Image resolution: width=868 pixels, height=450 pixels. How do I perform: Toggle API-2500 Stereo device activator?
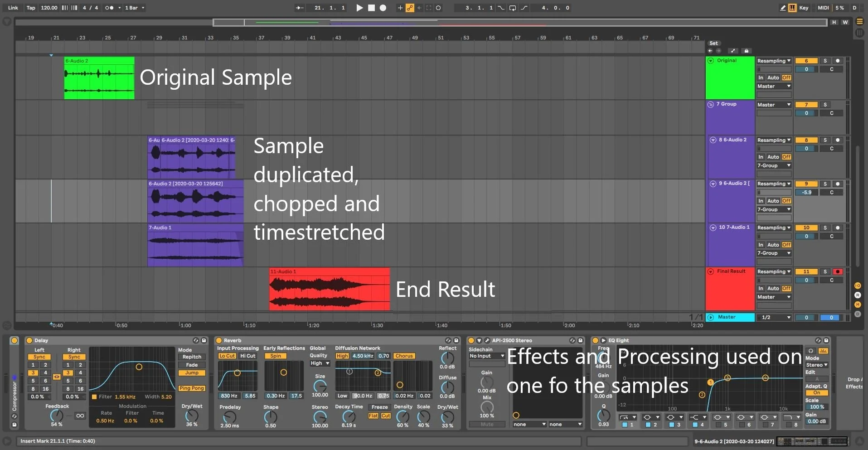471,340
